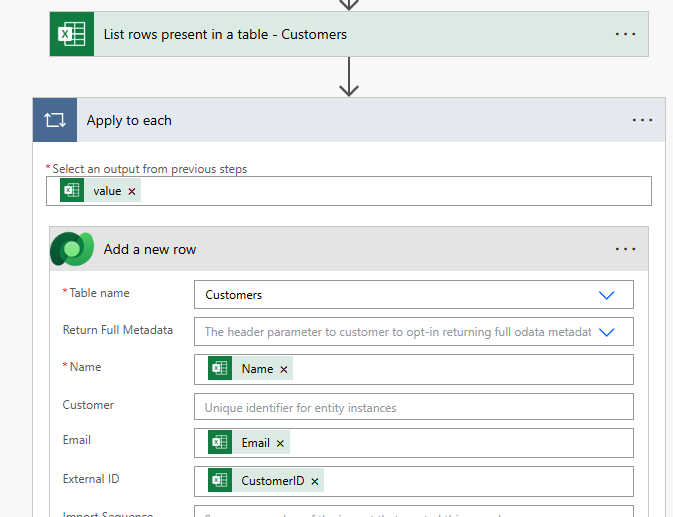This screenshot has height=517, width=673.
Task: Click the Dataverse icon on Add a new row
Action: coord(72,249)
